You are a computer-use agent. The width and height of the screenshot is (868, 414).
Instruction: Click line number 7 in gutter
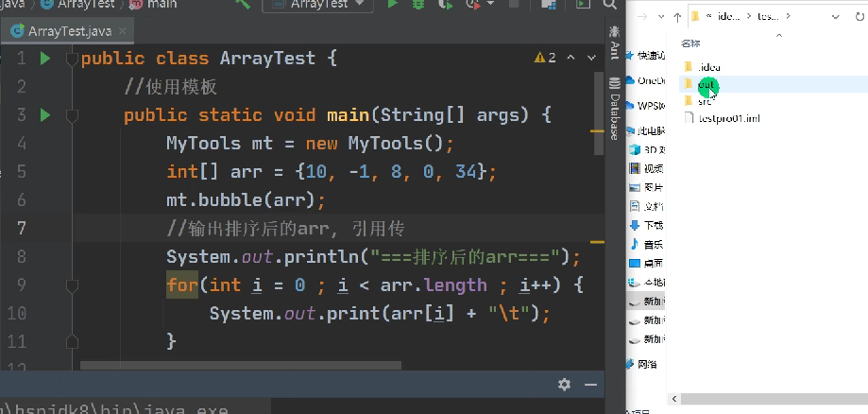click(21, 229)
